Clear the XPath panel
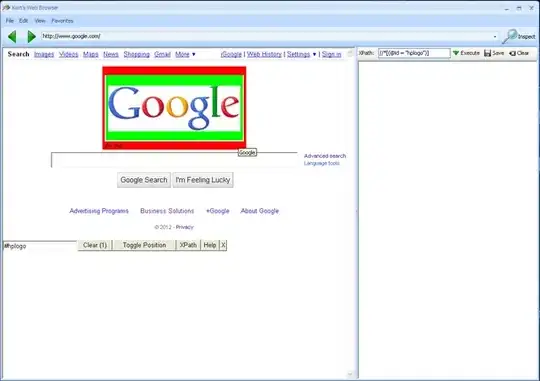The width and height of the screenshot is (540, 381). click(x=519, y=53)
